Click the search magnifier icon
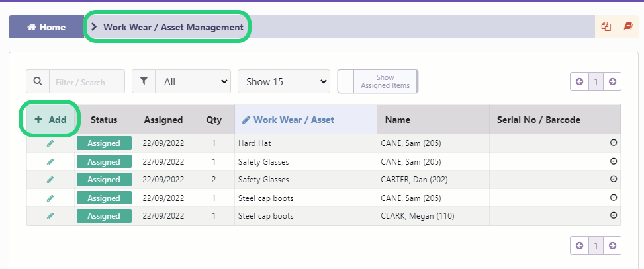Image resolution: width=644 pixels, height=269 pixels. click(x=38, y=81)
